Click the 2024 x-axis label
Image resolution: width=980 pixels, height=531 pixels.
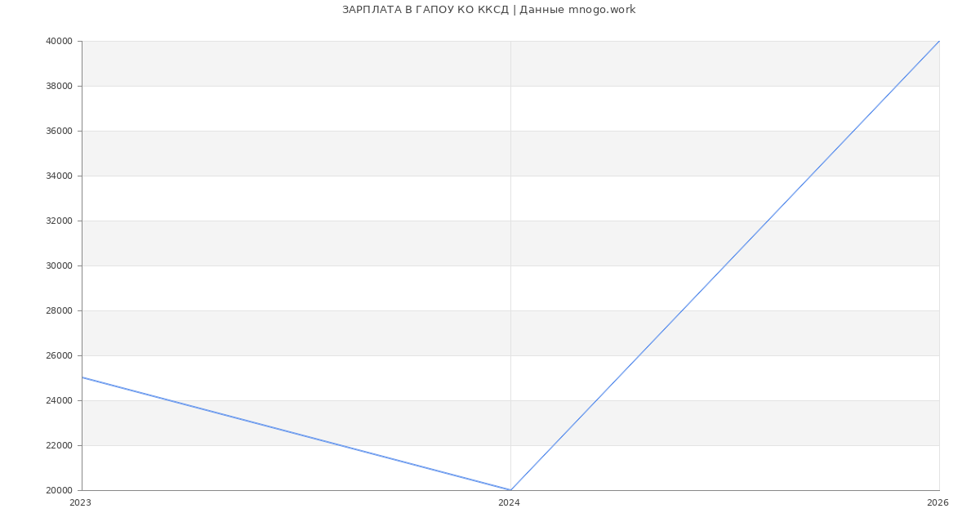[509, 503]
